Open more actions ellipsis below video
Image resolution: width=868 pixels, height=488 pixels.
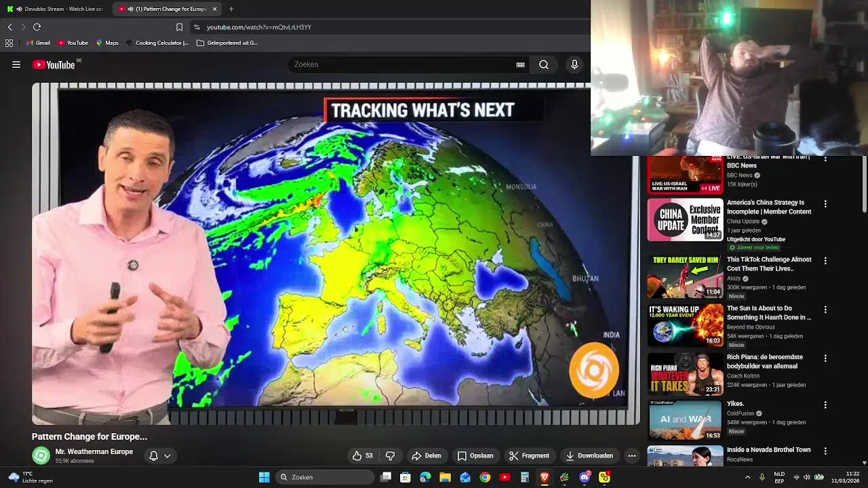632,456
